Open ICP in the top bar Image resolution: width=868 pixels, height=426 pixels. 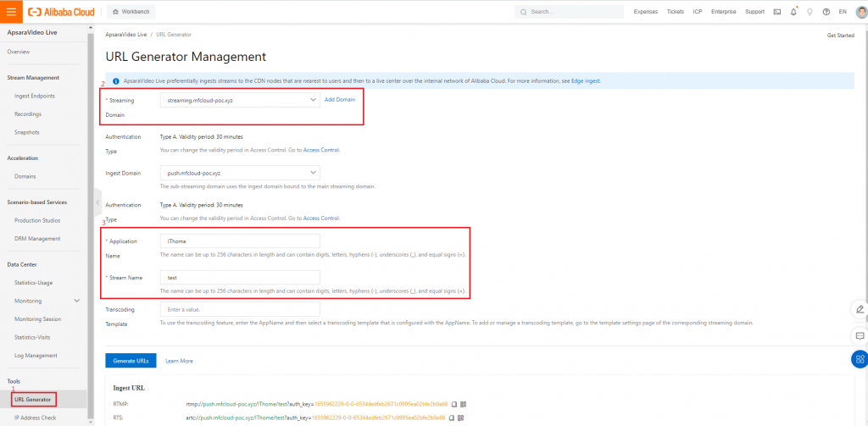point(698,12)
